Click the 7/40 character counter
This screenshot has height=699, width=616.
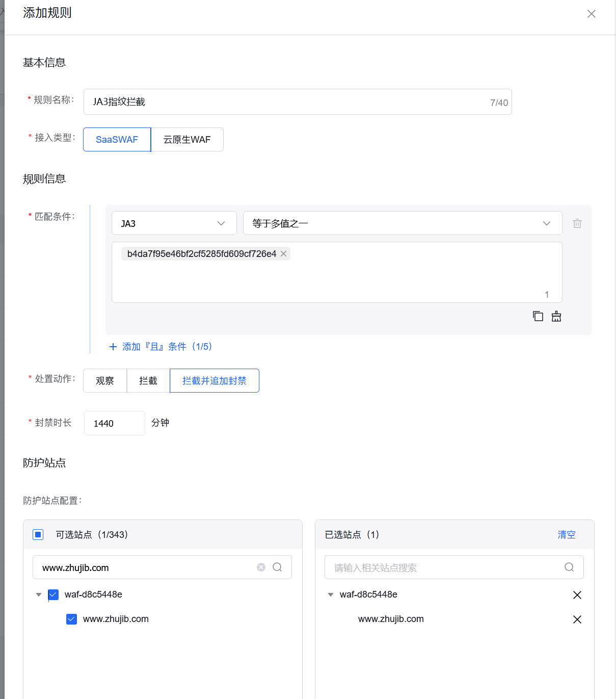click(x=499, y=102)
